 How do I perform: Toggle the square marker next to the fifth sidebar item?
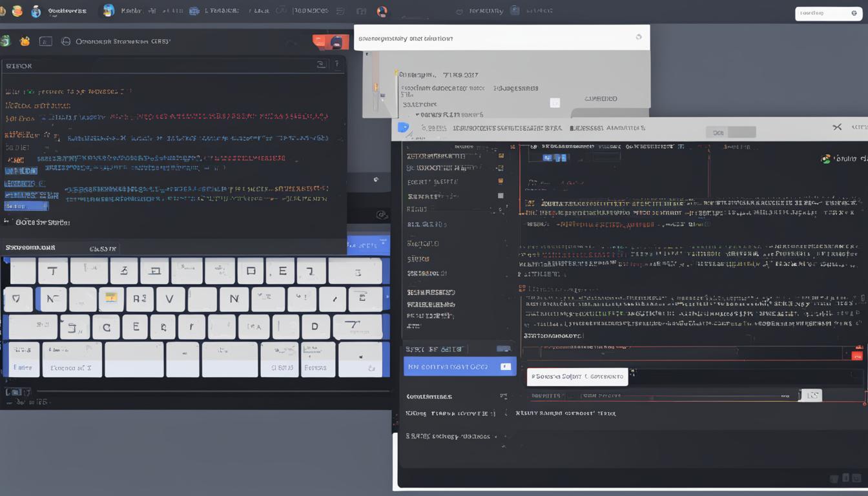pos(501,209)
